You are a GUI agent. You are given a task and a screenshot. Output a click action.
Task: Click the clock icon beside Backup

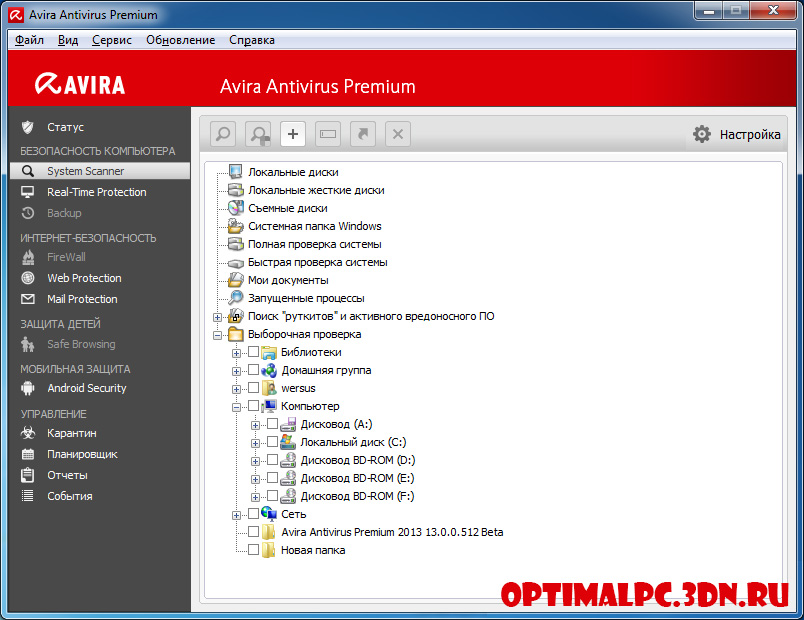28,213
